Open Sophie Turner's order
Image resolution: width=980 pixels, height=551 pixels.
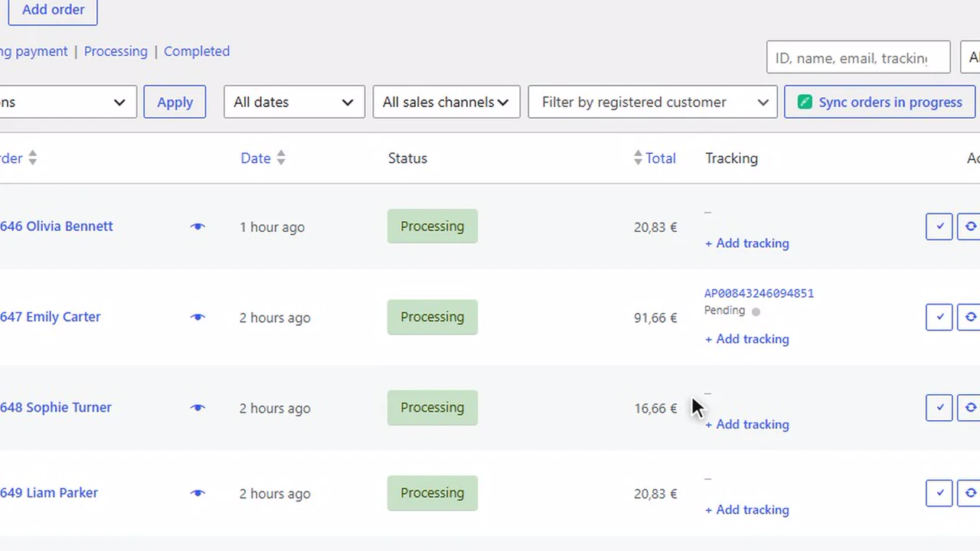point(56,407)
